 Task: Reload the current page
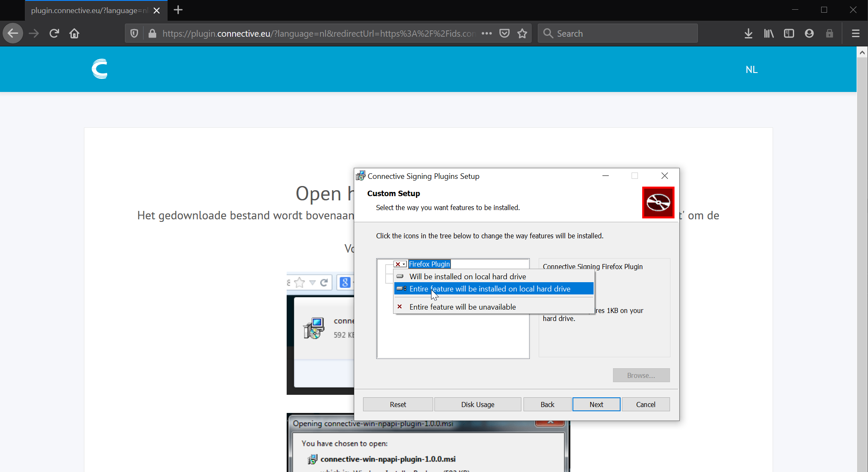coord(54,33)
